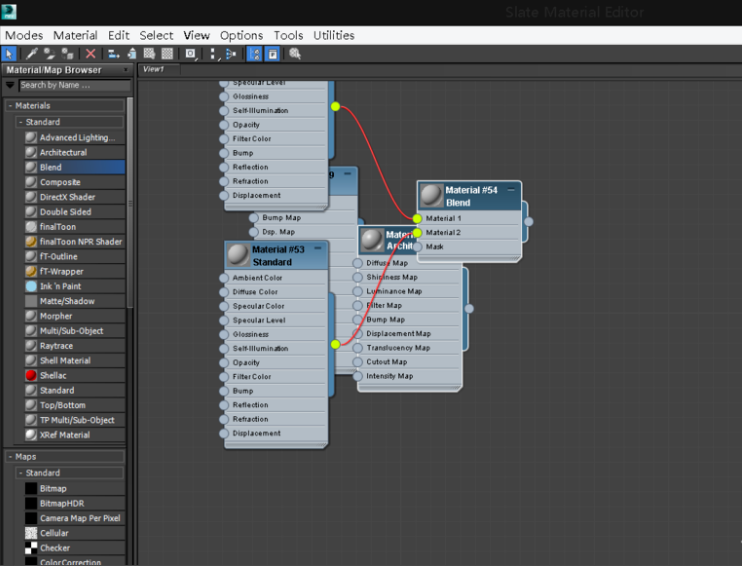This screenshot has width=742, height=566.
Task: Select the XRef Material entry
Action: pos(75,435)
